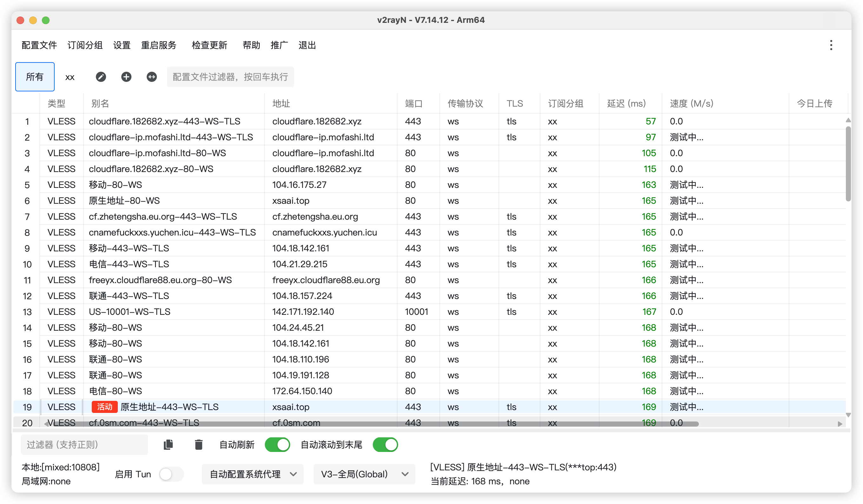Click the add subscription group plus icon
This screenshot has height=504, width=863.
point(126,77)
